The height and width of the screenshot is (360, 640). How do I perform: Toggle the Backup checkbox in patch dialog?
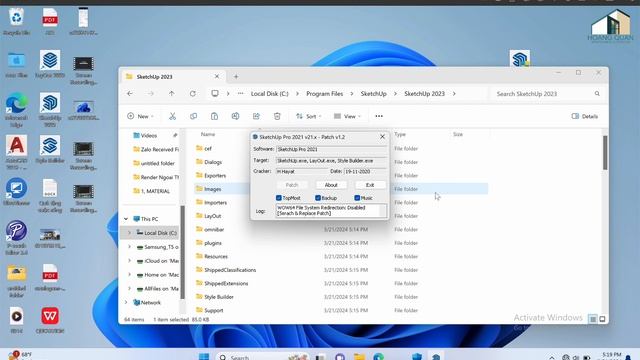click(318, 198)
